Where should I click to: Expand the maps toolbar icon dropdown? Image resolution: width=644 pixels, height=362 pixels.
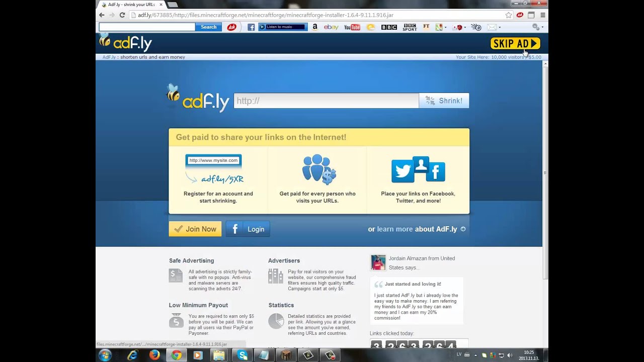click(445, 27)
